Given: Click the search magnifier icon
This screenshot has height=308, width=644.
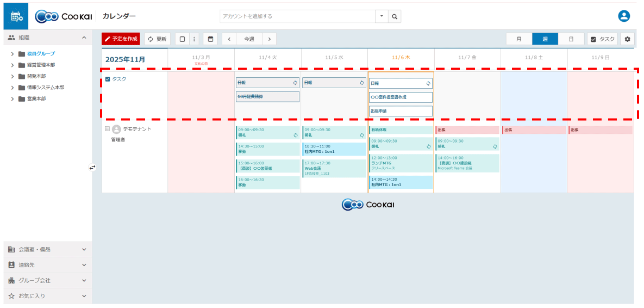Looking at the screenshot, I should [395, 16].
